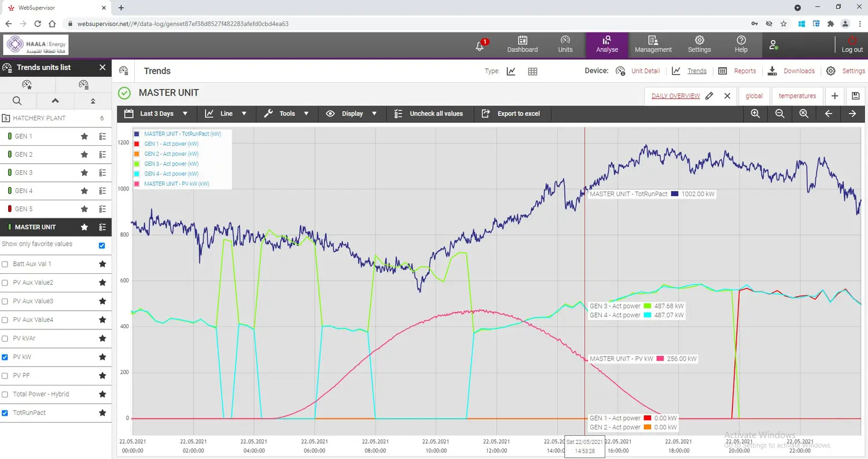
Task: Check the Batt Aux Val 1 checkbox
Action: (x=5, y=264)
